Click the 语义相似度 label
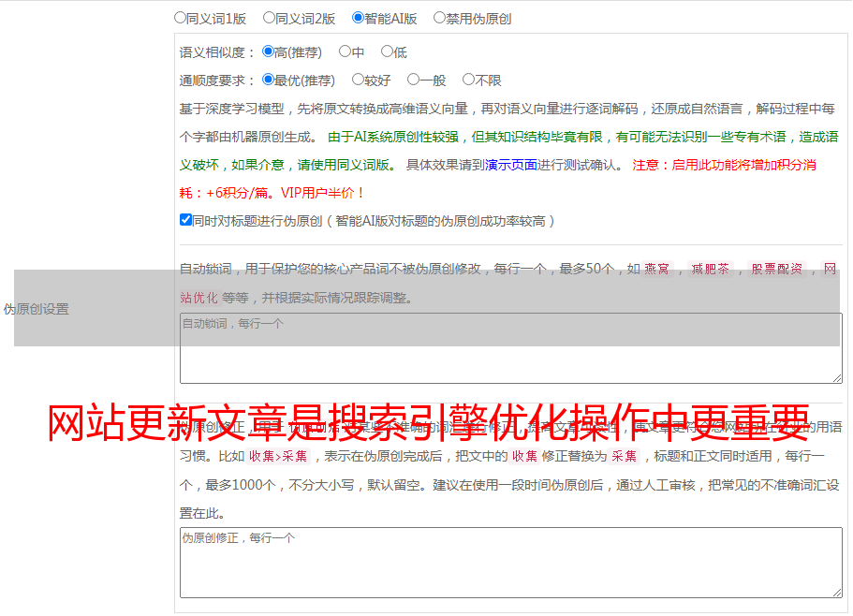The width and height of the screenshot is (853, 616). (x=216, y=52)
